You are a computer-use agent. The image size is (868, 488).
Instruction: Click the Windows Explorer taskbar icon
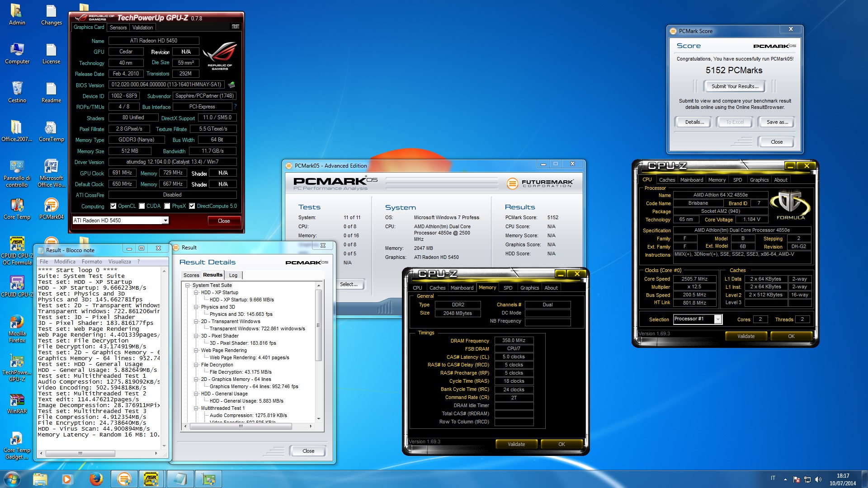40,479
